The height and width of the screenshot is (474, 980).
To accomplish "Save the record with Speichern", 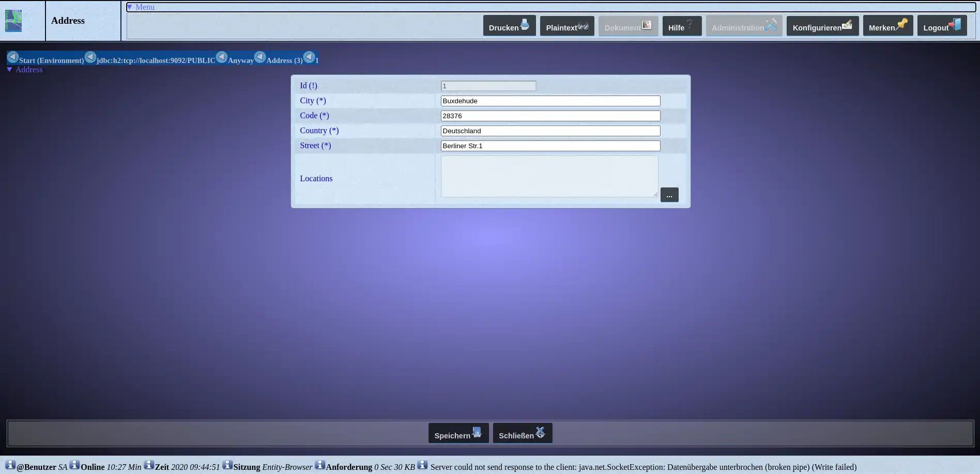I will pos(458,433).
